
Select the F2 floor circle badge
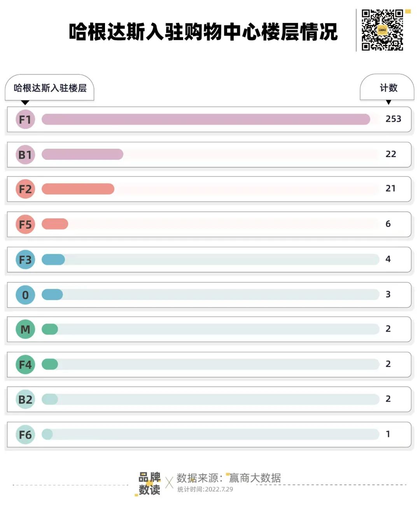coord(25,189)
